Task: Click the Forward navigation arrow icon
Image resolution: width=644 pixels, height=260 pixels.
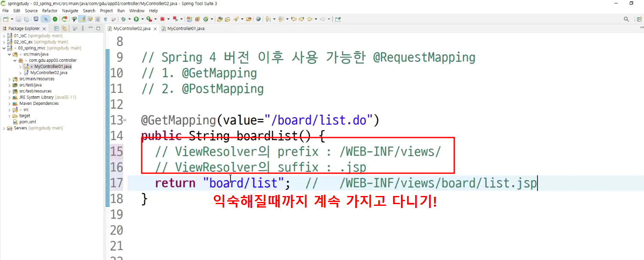Action: 322,19
